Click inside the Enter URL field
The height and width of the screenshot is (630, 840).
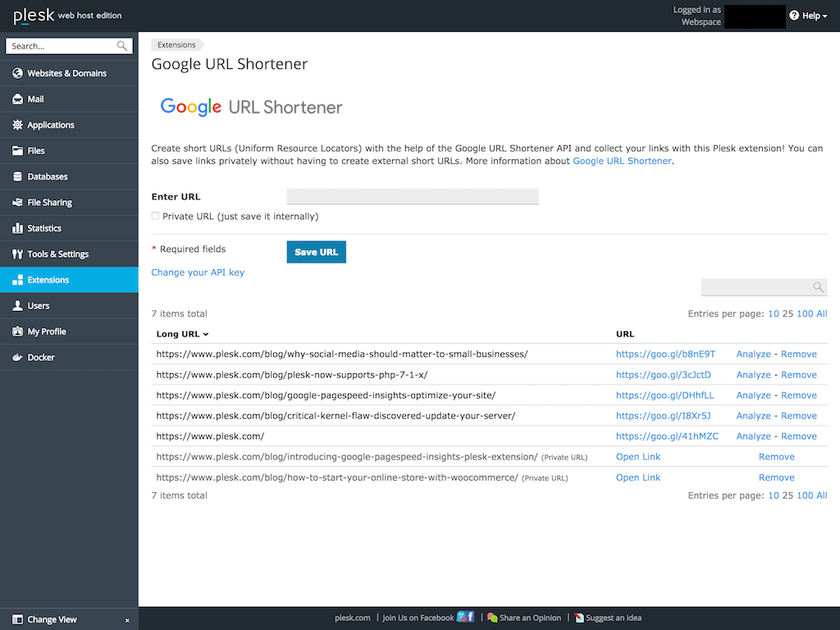tap(413, 196)
